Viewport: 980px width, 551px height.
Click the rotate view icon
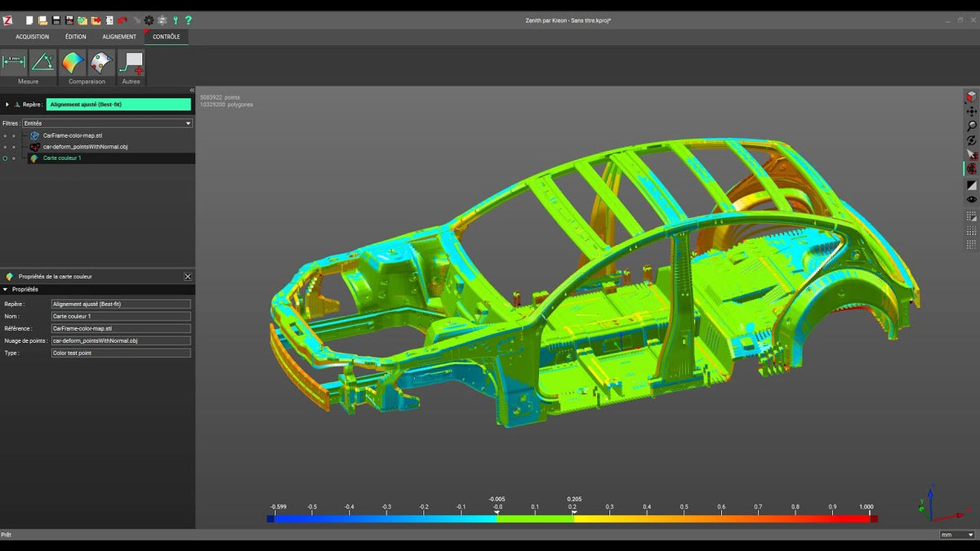point(971,140)
